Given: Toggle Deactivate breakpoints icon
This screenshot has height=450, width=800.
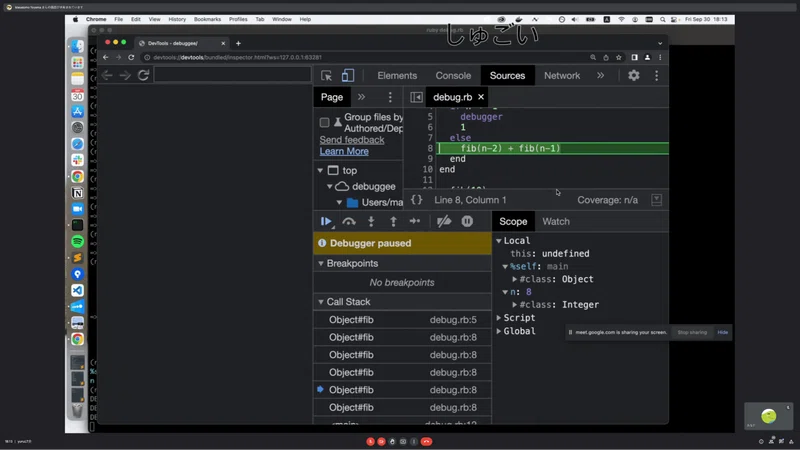Looking at the screenshot, I should coord(444,221).
